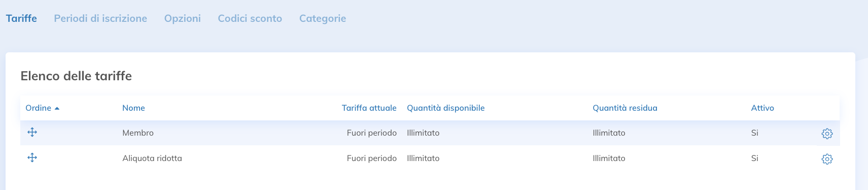Click the move handle icon for Membro row
Image resolution: width=868 pixels, height=190 pixels.
32,133
